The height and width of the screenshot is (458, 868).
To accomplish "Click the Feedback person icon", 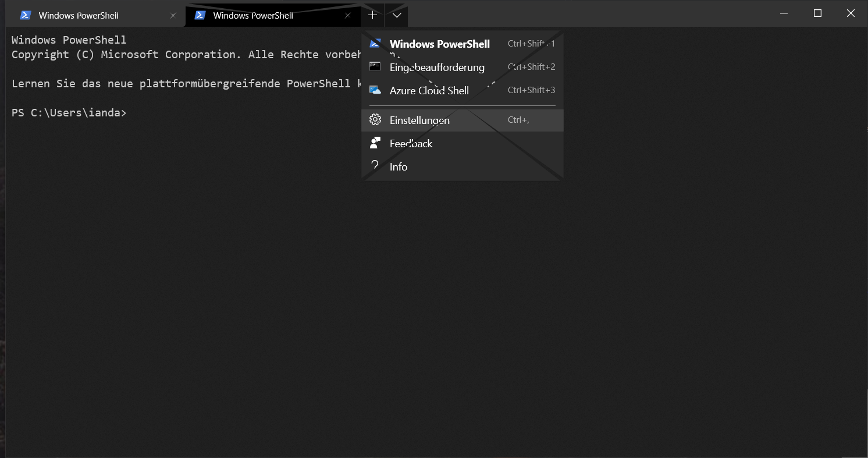I will tap(375, 143).
